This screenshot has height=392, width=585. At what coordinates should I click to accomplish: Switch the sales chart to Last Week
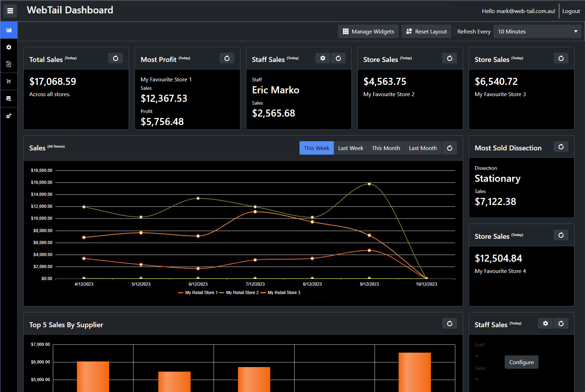[351, 148]
